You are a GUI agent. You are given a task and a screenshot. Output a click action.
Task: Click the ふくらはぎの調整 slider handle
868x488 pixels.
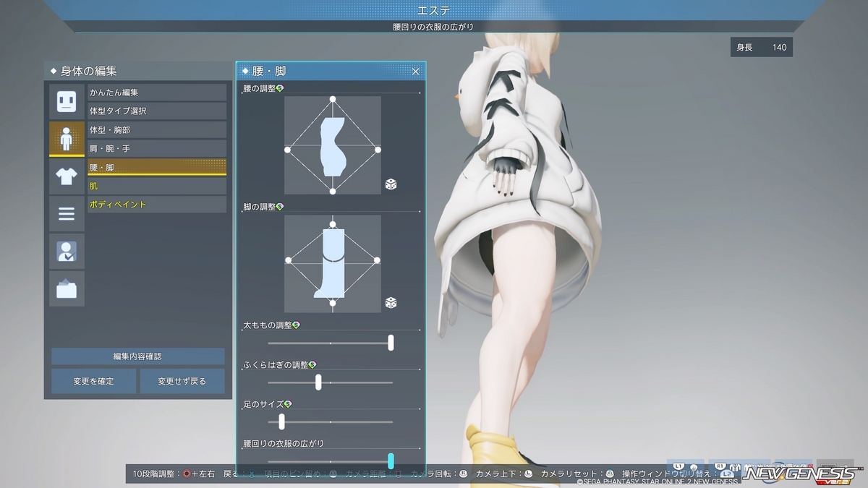[318, 382]
